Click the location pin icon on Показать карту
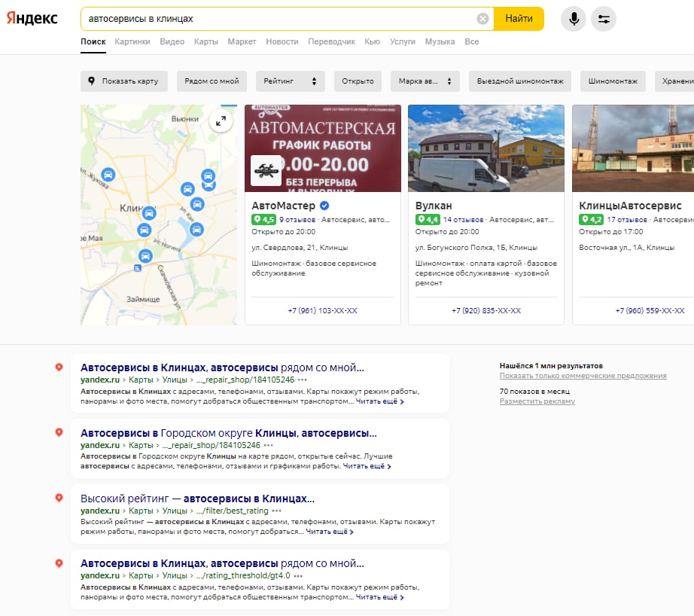 [92, 81]
